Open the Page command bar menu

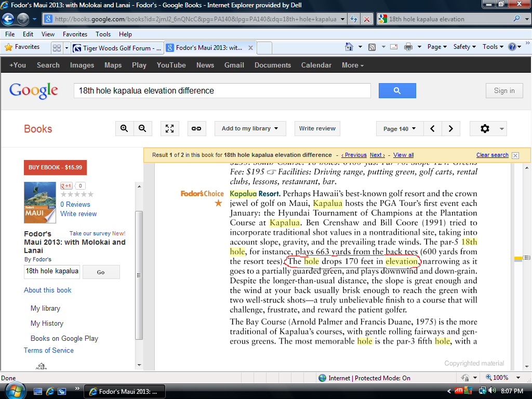pyautogui.click(x=437, y=47)
